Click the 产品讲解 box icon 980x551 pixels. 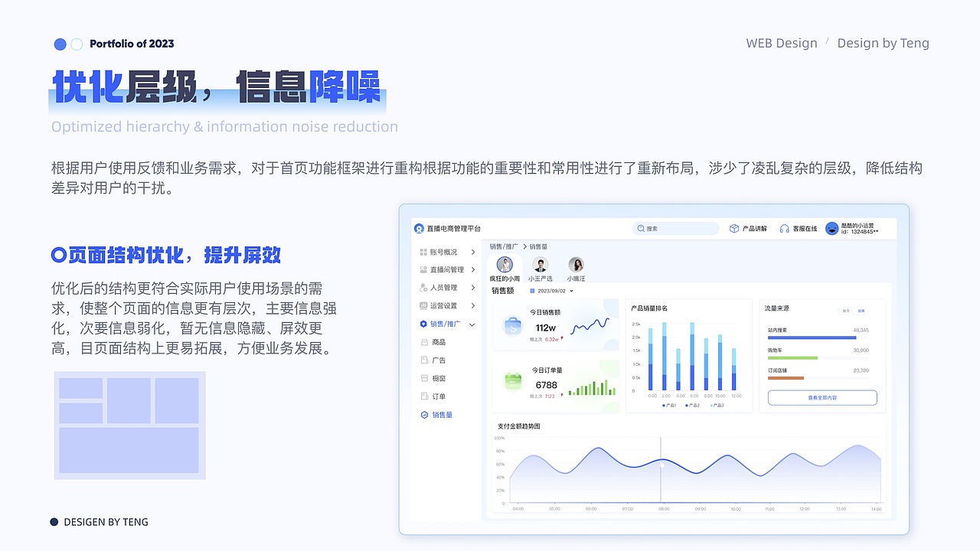[x=734, y=229]
